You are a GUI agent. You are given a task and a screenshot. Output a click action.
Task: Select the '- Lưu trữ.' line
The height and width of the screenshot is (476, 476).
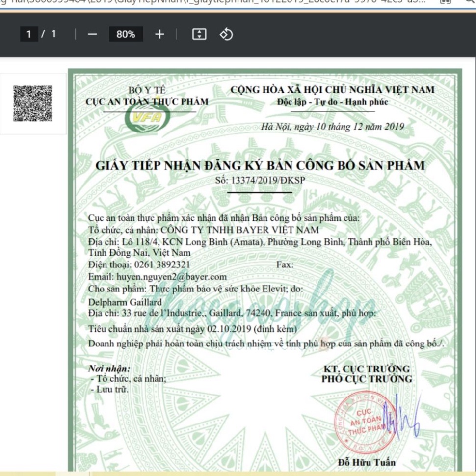(x=109, y=389)
